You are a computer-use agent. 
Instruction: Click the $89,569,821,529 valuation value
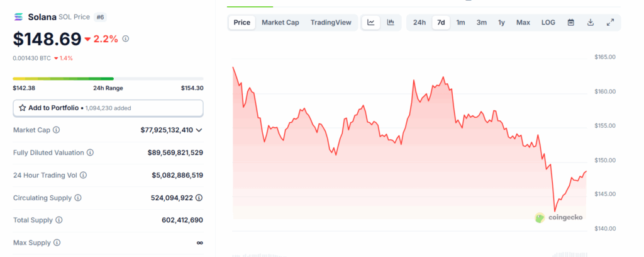tap(175, 152)
